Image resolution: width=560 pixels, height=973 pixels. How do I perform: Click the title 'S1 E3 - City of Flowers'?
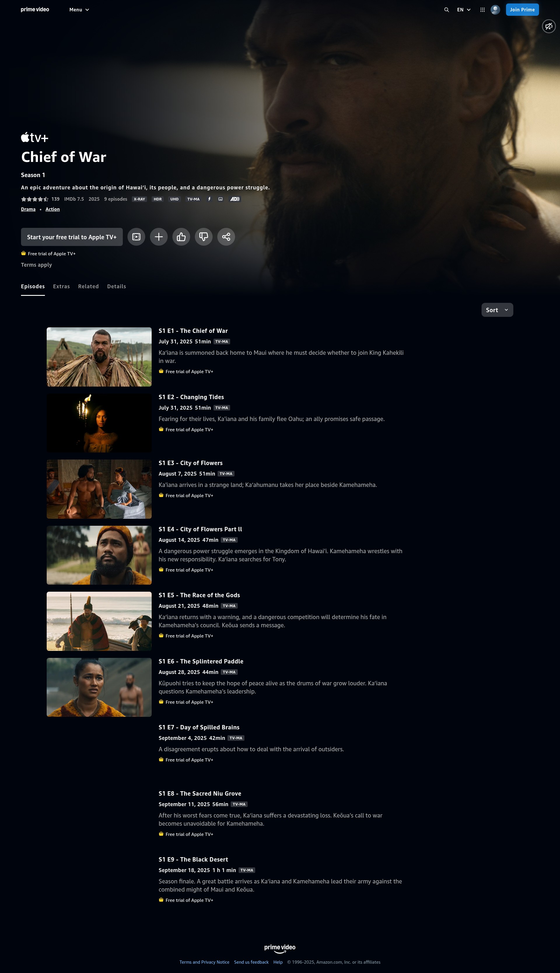coord(191,463)
